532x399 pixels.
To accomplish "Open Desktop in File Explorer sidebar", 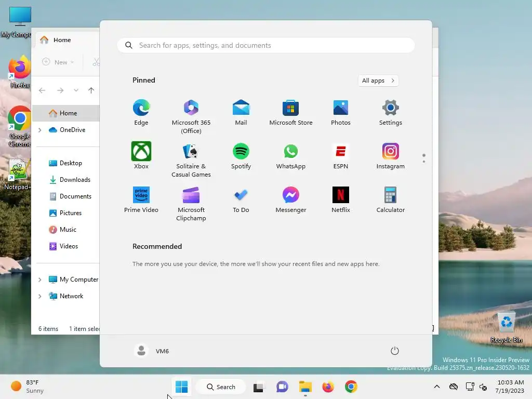I will tap(65, 163).
